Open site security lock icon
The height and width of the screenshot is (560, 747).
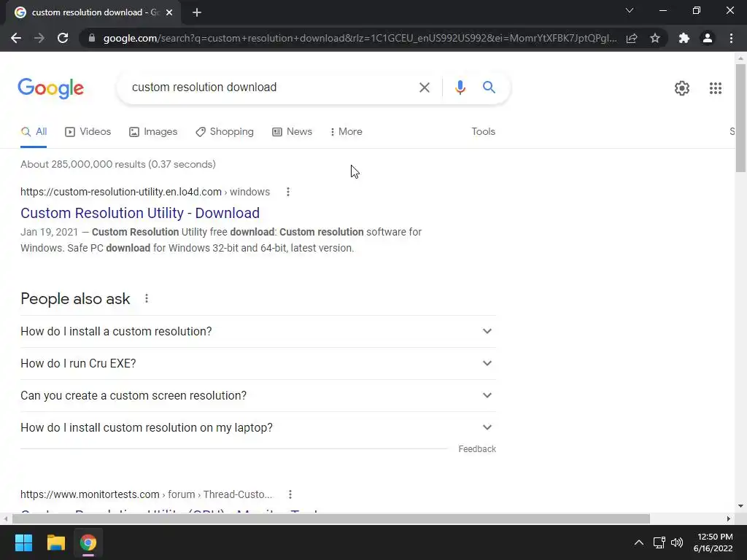(92, 38)
